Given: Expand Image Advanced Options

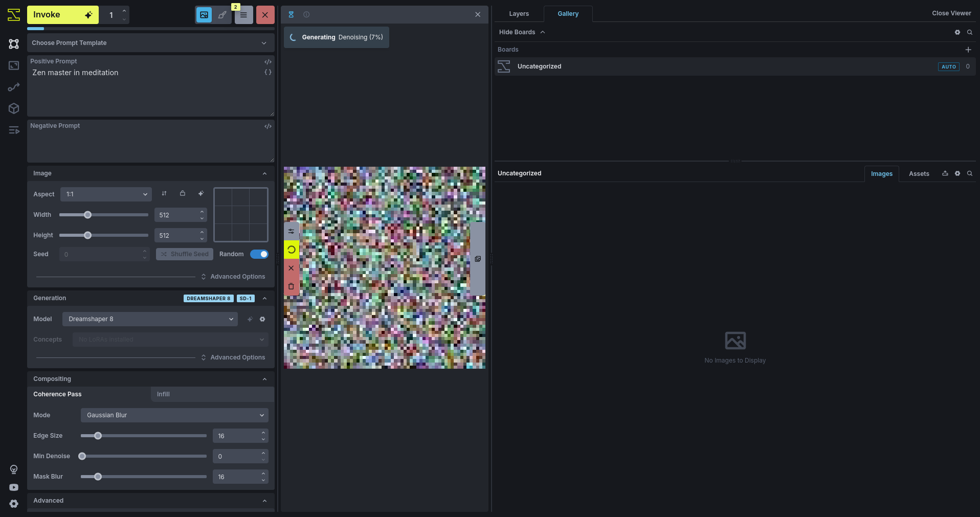Looking at the screenshot, I should [233, 277].
